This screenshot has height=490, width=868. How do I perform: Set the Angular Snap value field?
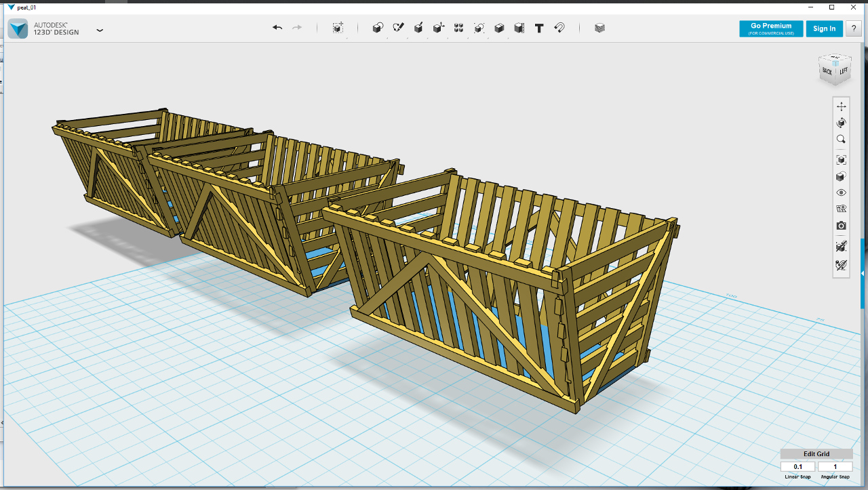(x=835, y=467)
